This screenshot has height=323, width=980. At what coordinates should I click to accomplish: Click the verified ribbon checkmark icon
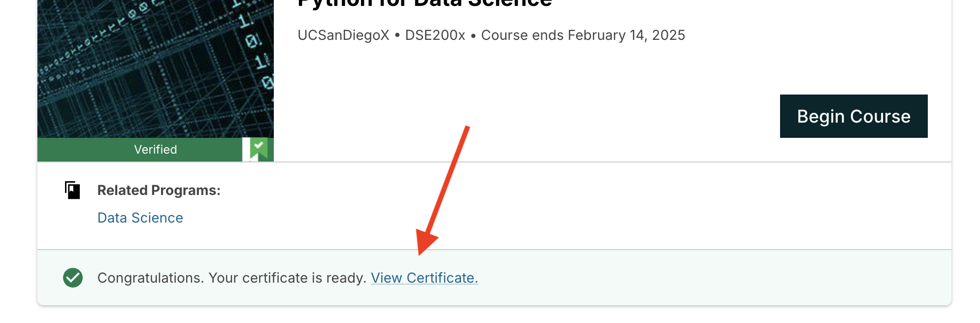pyautogui.click(x=259, y=147)
